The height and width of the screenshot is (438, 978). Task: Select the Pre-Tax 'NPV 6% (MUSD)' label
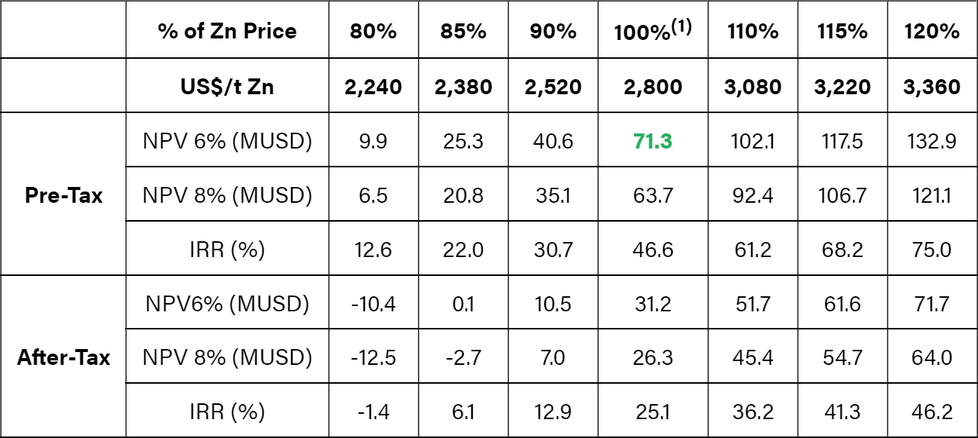(x=227, y=142)
